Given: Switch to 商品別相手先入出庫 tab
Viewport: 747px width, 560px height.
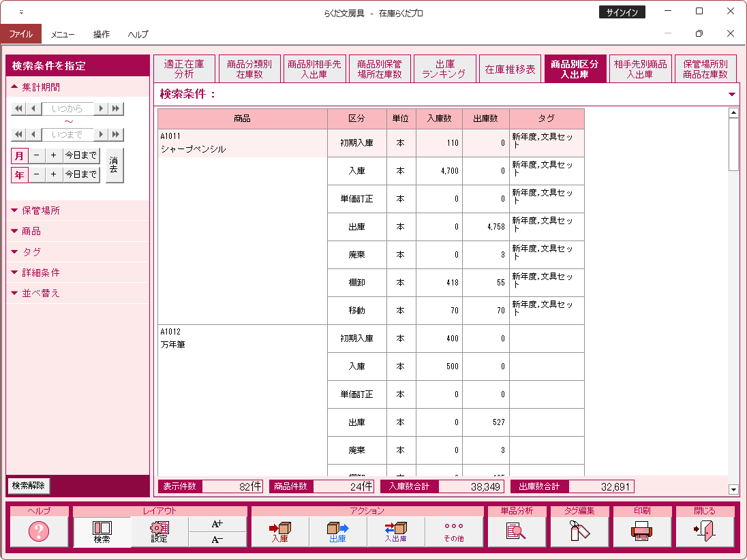Looking at the screenshot, I should (x=314, y=69).
